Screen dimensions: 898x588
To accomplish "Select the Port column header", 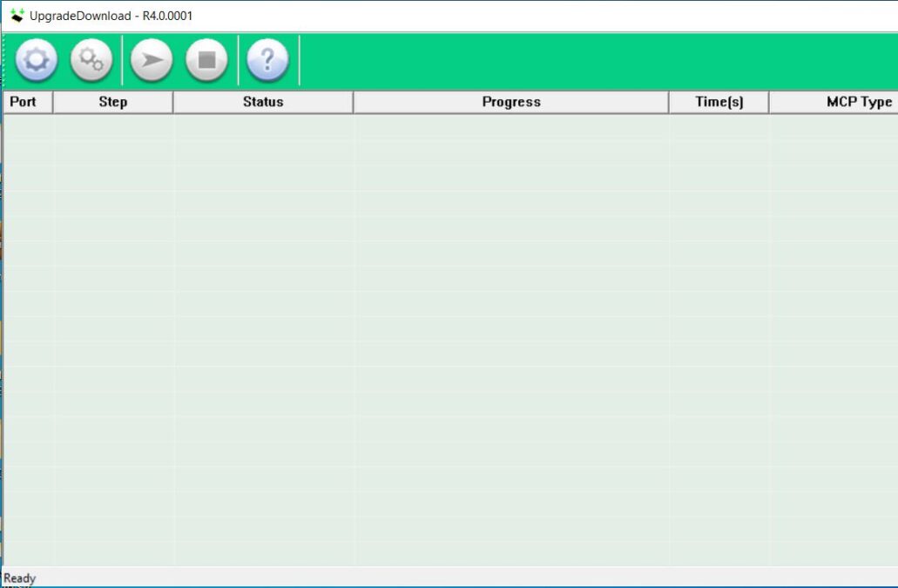I will 28,102.
